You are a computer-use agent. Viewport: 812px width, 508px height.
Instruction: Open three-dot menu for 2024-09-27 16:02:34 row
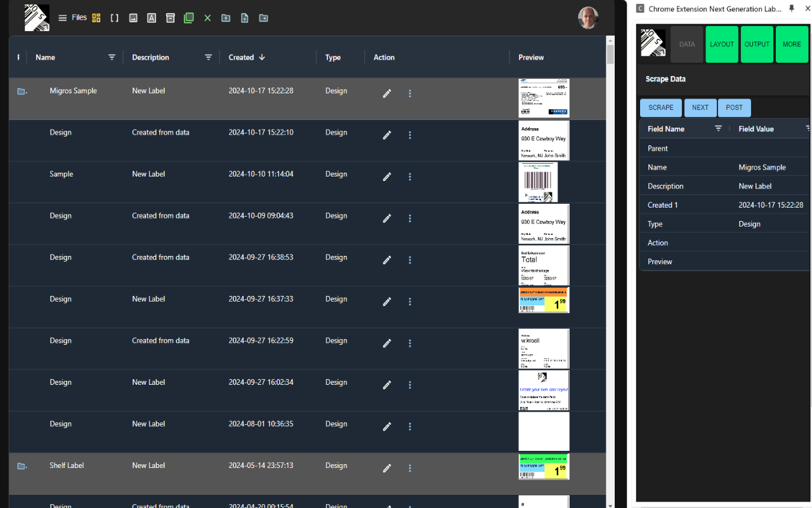click(410, 385)
